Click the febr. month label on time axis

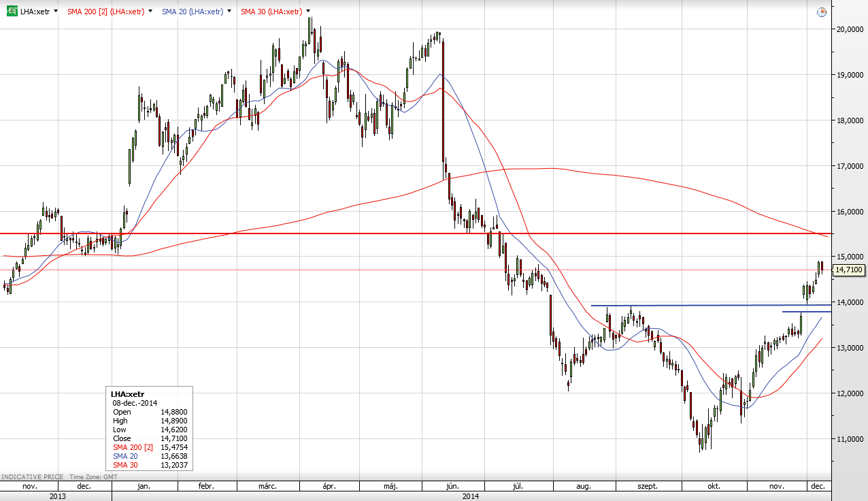point(206,487)
